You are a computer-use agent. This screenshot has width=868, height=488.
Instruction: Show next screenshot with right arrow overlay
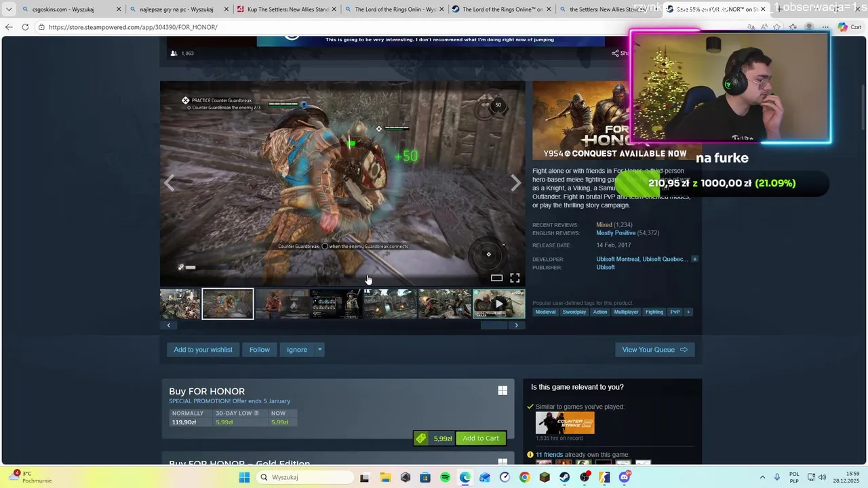515,182
